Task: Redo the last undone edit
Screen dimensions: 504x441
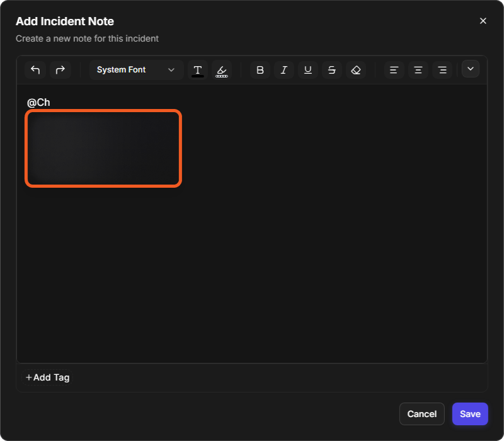Action: (x=60, y=70)
